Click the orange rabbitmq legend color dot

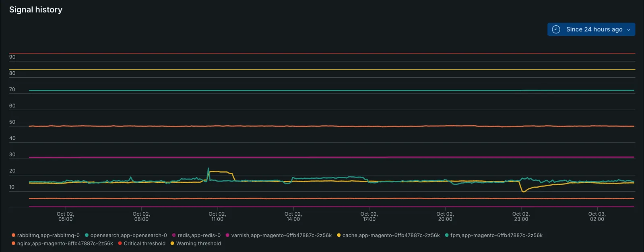pos(14,235)
